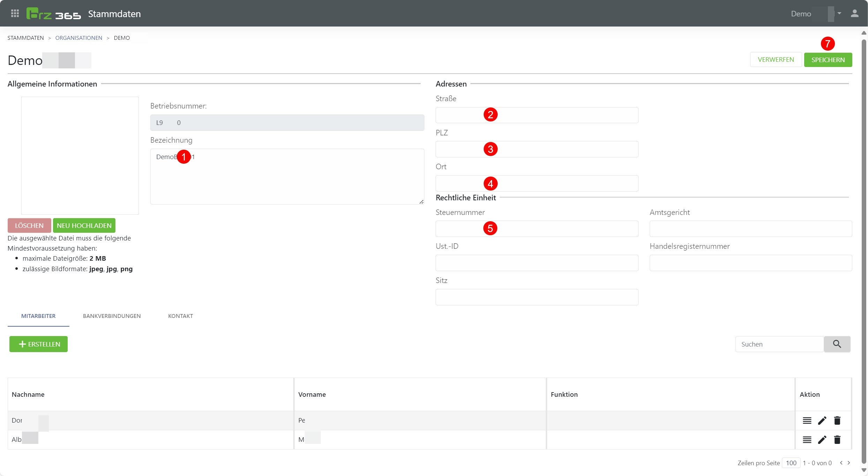Viewport: 868px width, 476px height.
Task: Click the search magnifier button
Action: click(x=837, y=344)
